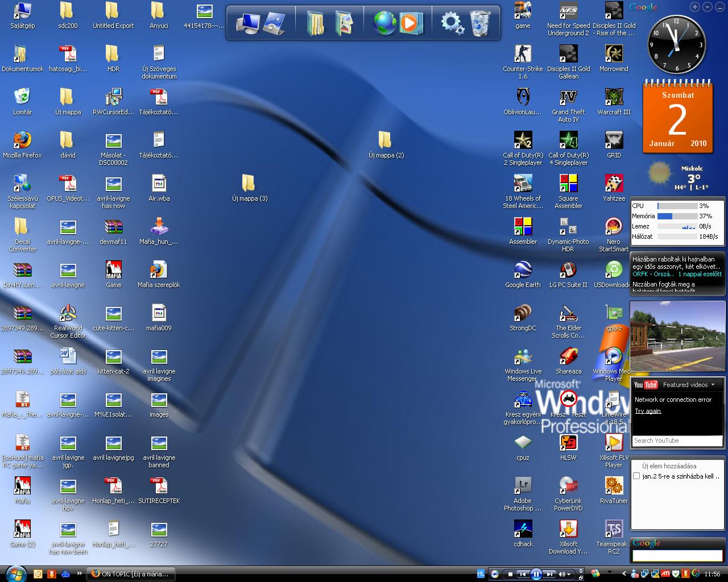The width and height of the screenshot is (728, 582).
Task: Select the Teamspeak RC2 shortcut
Action: [x=614, y=538]
